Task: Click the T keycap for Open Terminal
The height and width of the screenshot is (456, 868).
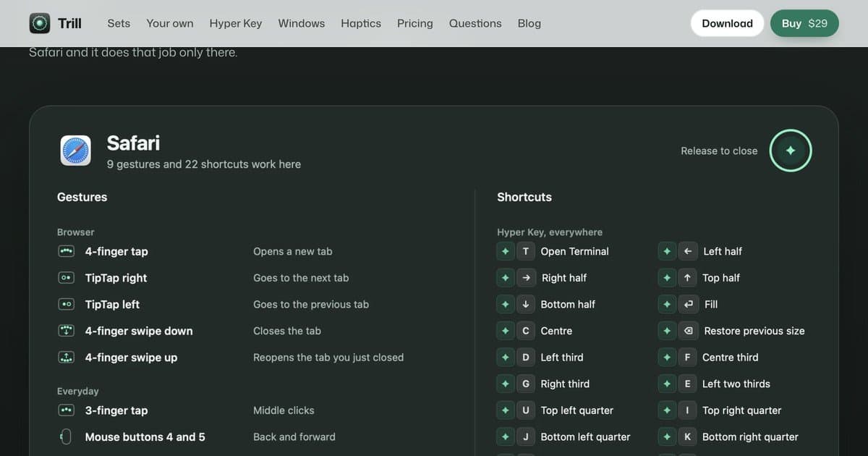Action: coord(526,251)
